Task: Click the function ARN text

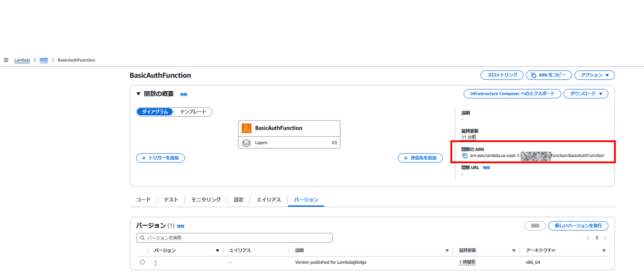Action: [537, 155]
